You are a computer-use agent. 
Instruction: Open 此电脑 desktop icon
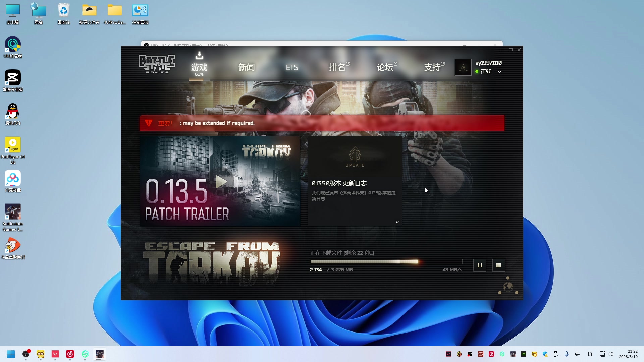tap(13, 14)
